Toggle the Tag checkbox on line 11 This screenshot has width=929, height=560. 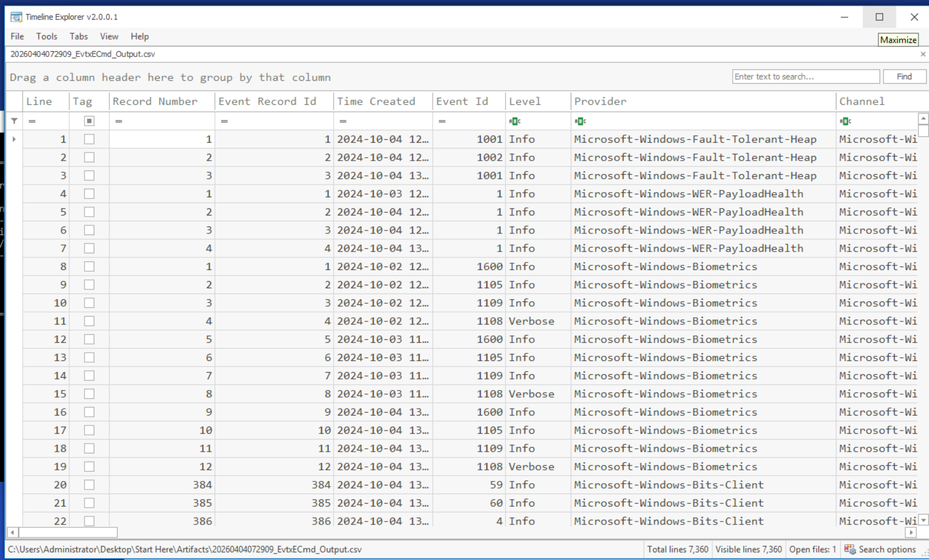click(89, 321)
